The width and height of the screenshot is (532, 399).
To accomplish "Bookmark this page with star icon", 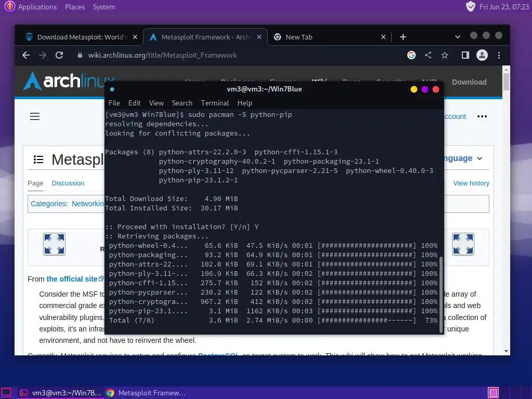I will pyautogui.click(x=445, y=55).
